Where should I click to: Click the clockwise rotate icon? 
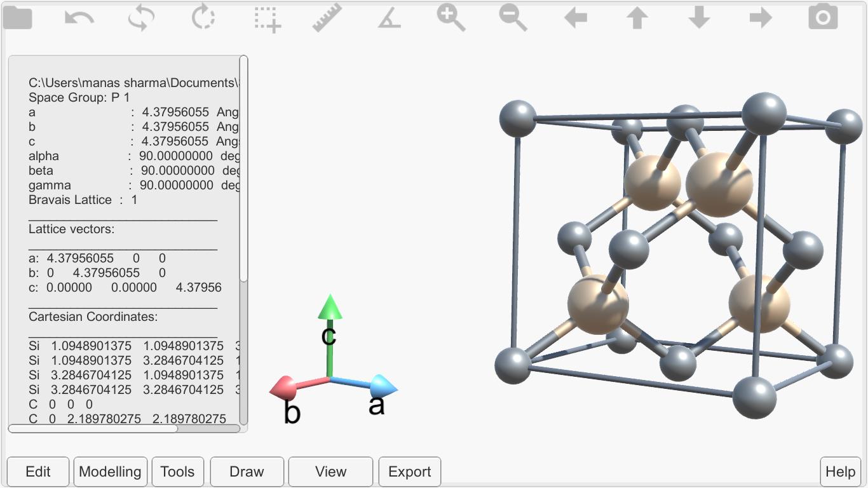tap(203, 17)
